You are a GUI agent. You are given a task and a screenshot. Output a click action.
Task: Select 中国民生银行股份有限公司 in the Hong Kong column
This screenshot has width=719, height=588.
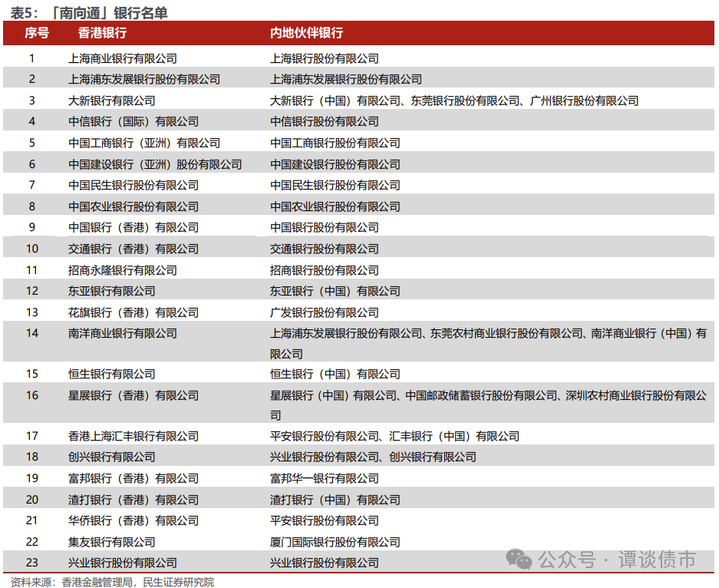[x=134, y=185]
